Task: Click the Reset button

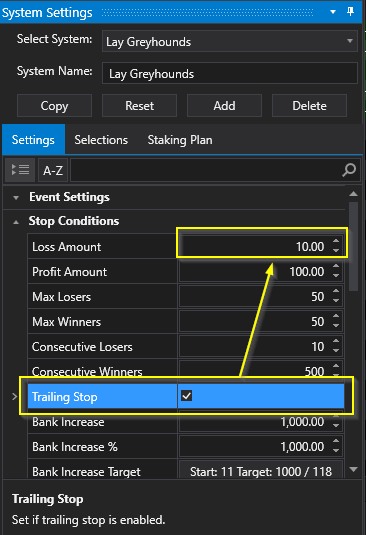Action: [139, 106]
